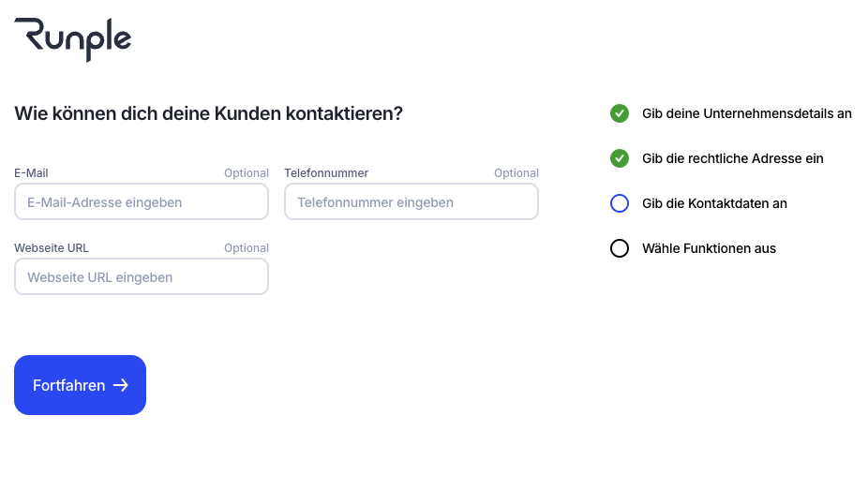Click the green checkmark beside Unternehmensdetails step
The image size is (868, 490).
pos(620,113)
